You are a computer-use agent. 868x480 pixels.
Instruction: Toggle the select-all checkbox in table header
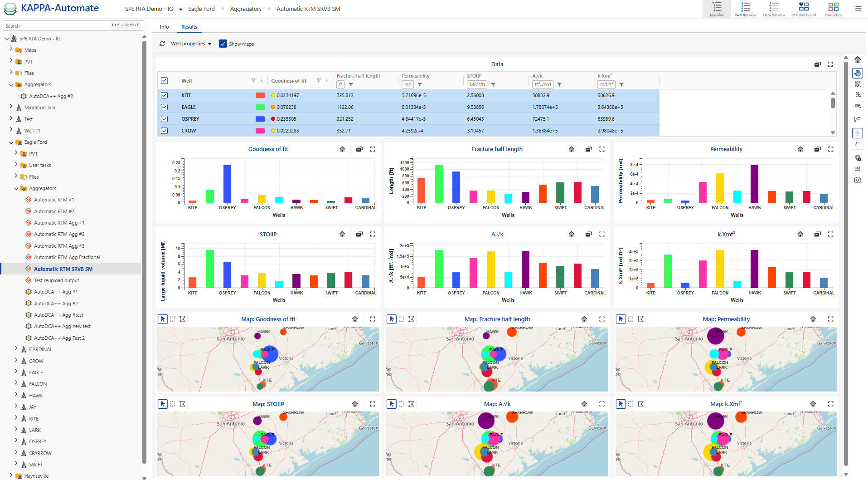[x=165, y=81]
